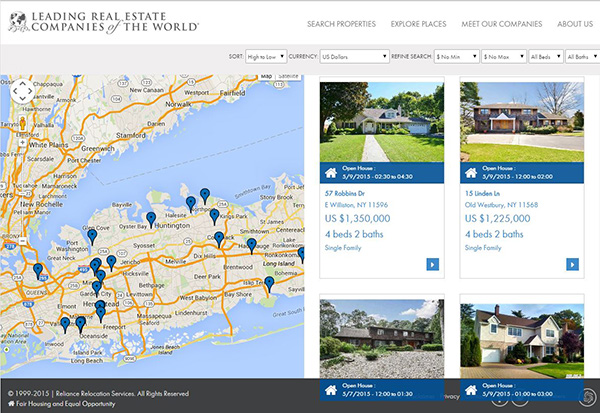Switch map to Satellite view

tap(288, 76)
